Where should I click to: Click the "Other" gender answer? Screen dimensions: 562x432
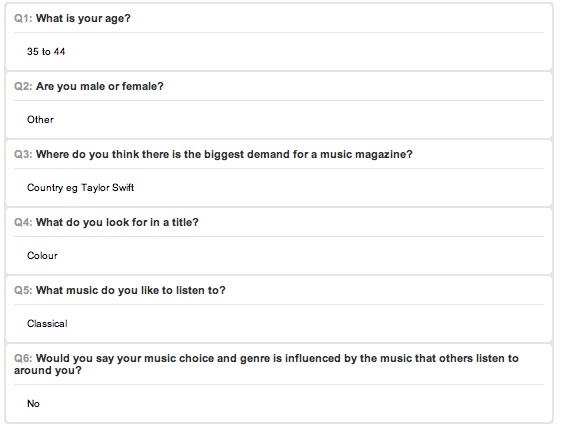[40, 120]
